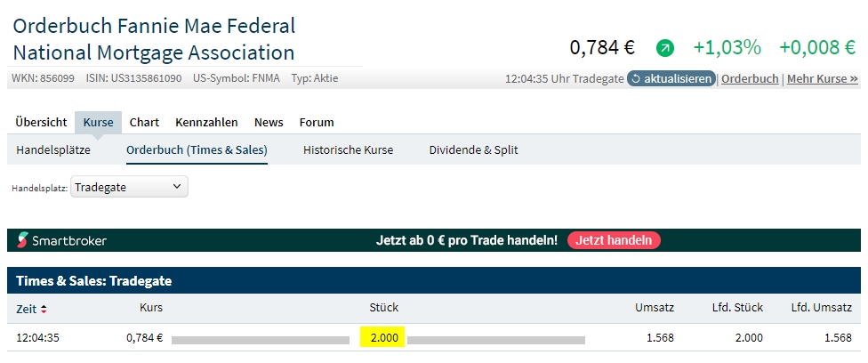Click the Orderbuch link beside aktualisieren
The width and height of the screenshot is (868, 363).
[x=750, y=78]
